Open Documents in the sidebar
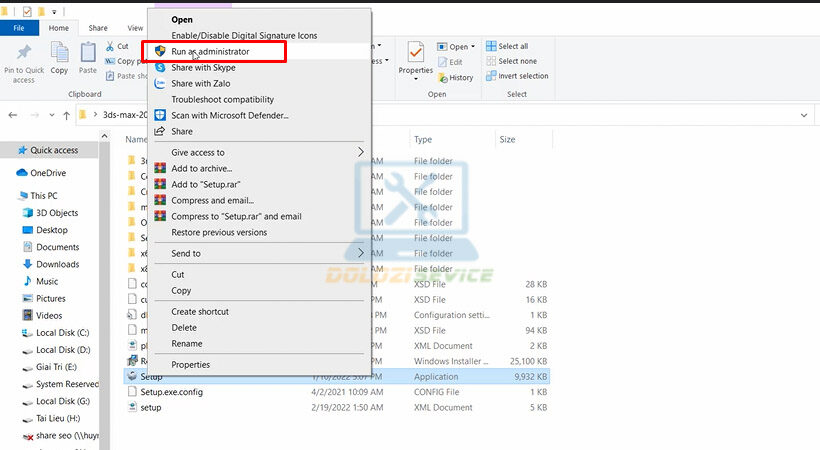 tap(51, 247)
